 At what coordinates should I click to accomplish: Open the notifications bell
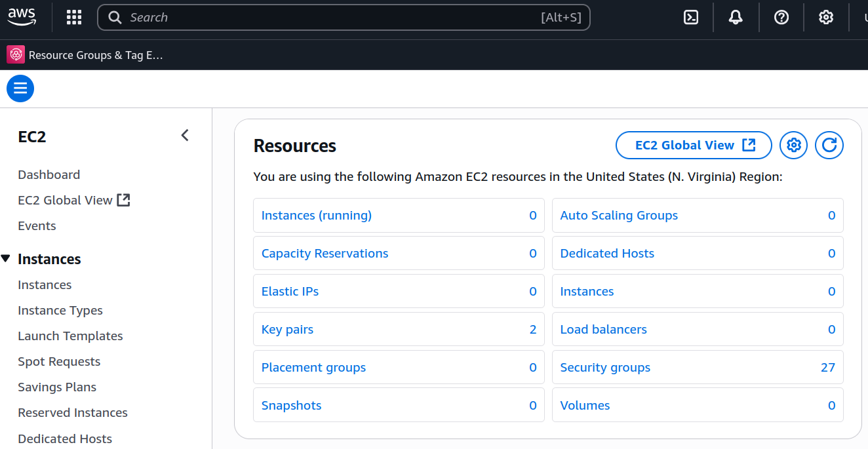[736, 18]
